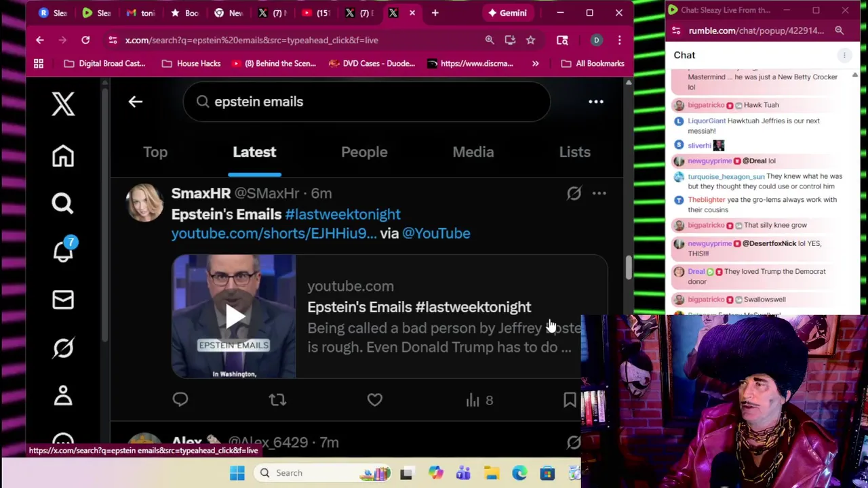Open Grok icon in X sidebar

pos(63,348)
